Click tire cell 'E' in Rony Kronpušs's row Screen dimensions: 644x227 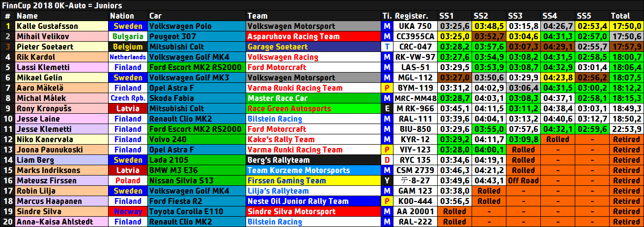(x=387, y=108)
